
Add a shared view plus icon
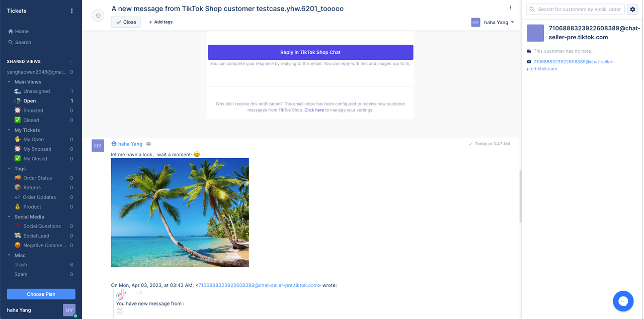[70, 62]
